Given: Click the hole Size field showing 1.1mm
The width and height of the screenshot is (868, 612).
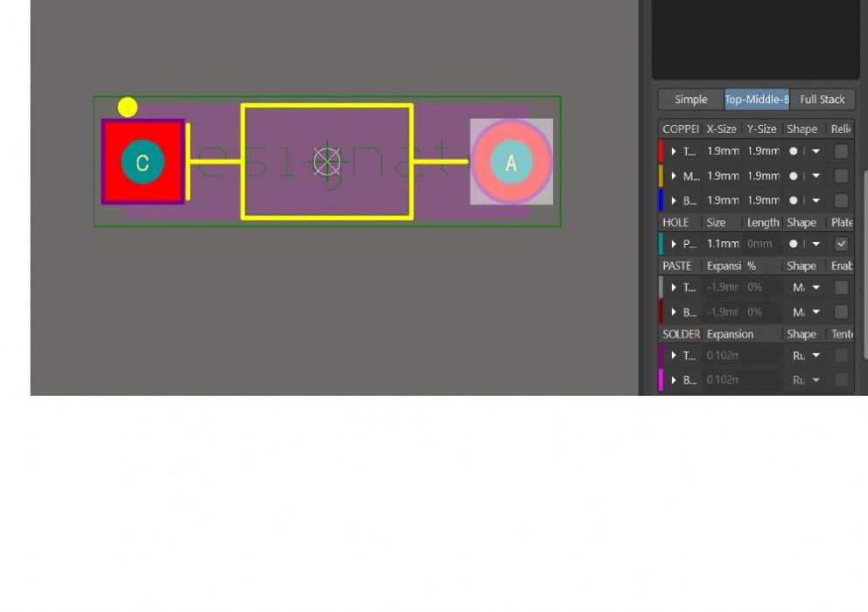Looking at the screenshot, I should coord(723,244).
